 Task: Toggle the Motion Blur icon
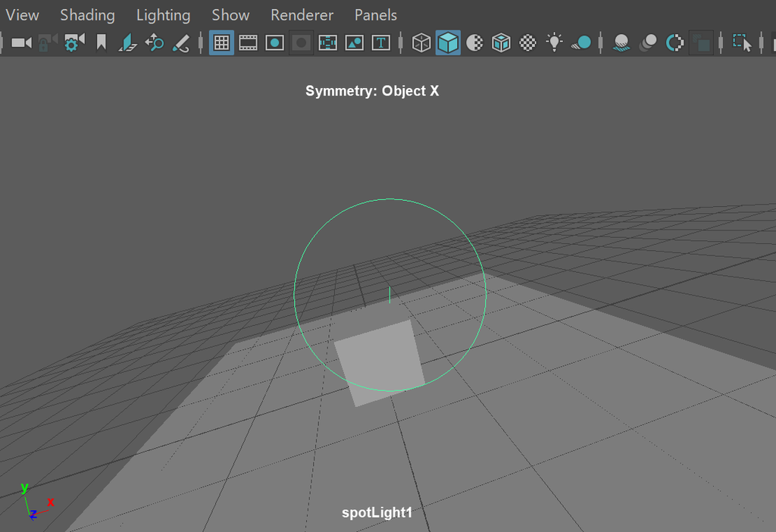648,43
